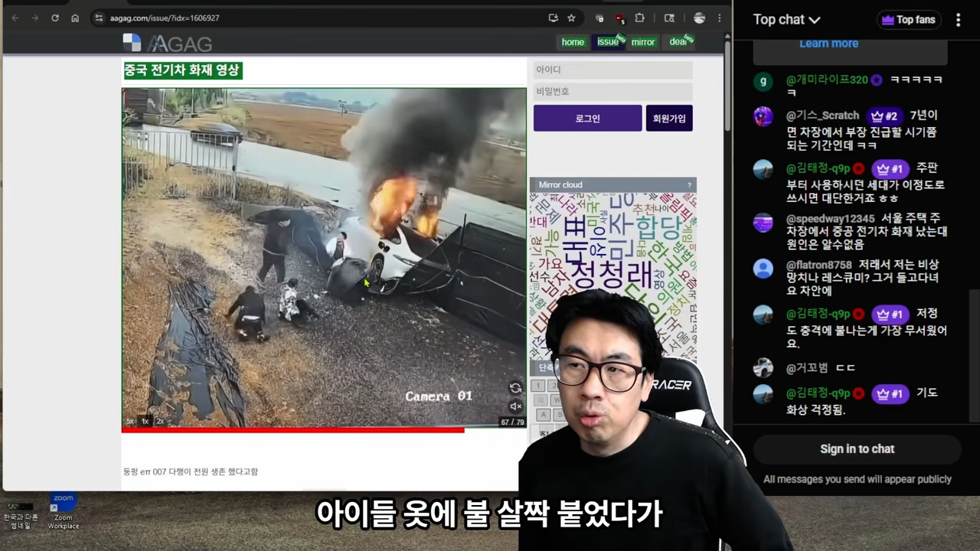980x551 pixels.
Task: Expand the Top chat dropdown
Action: click(786, 20)
